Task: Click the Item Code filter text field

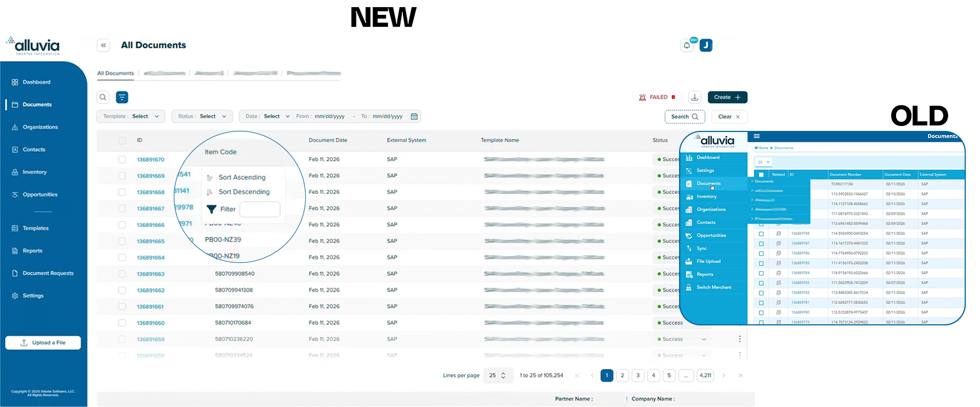Action: (260, 209)
